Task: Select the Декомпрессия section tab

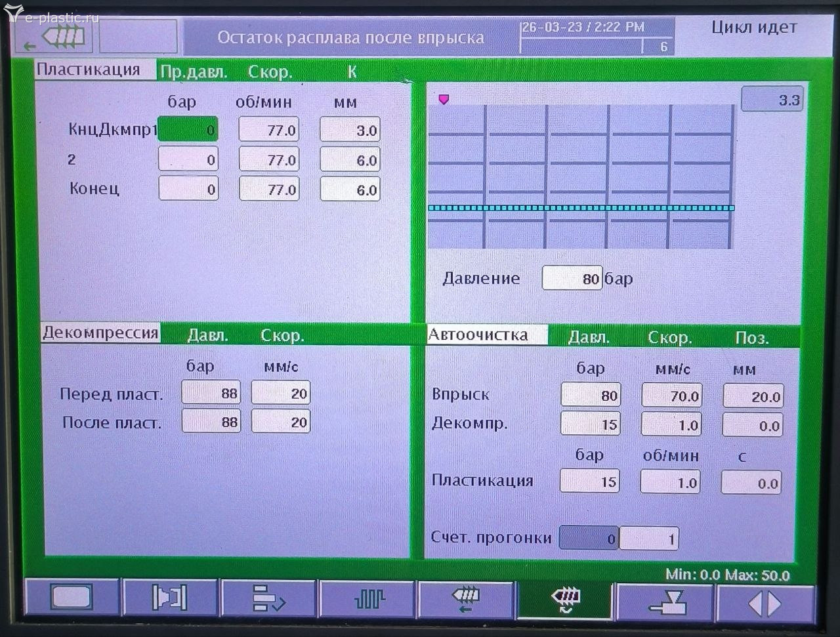Action: [x=100, y=333]
